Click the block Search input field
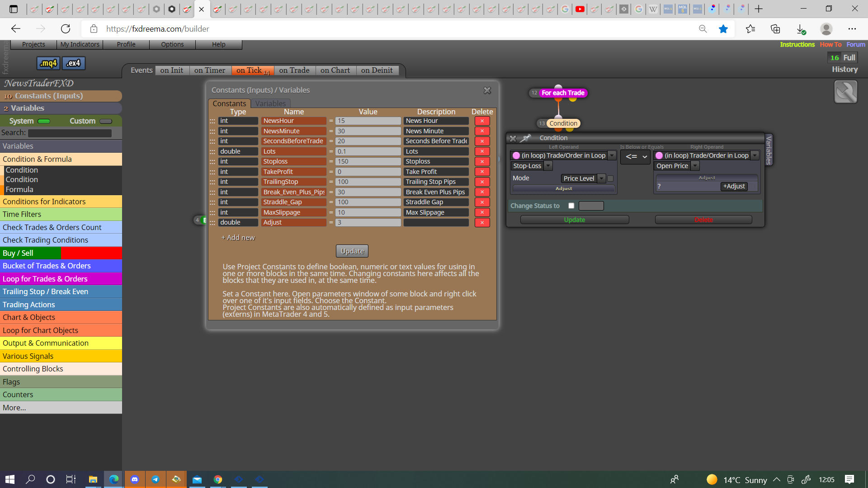 70,133
